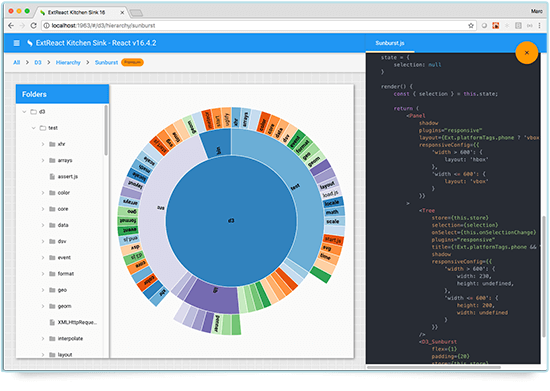Click the color folder icon

click(x=52, y=193)
